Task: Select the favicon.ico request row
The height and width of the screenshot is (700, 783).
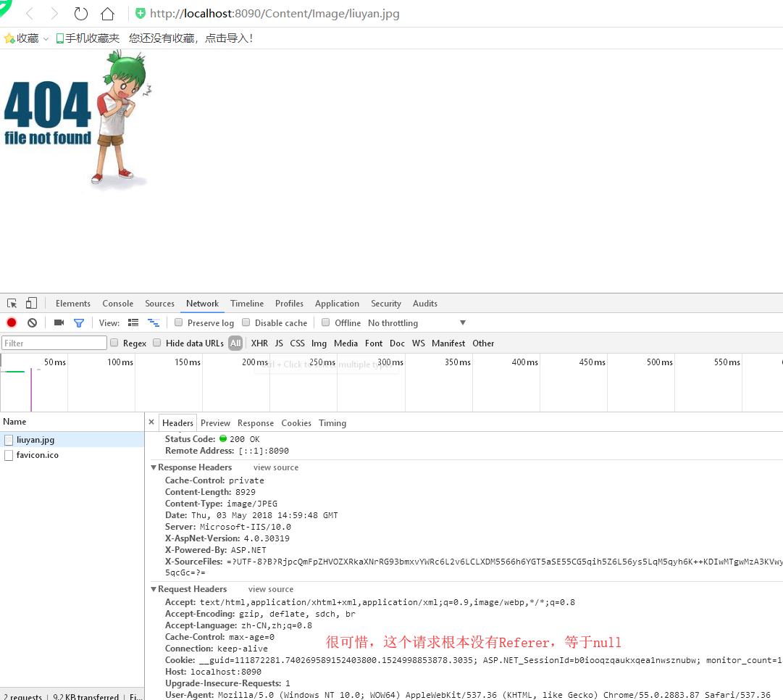Action: tap(72, 455)
